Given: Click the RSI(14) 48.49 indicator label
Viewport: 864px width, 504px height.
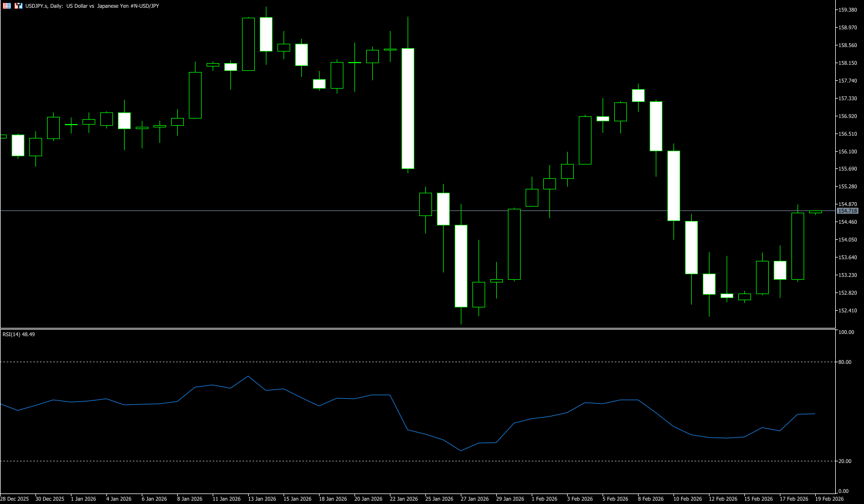Looking at the screenshot, I should tap(19, 335).
